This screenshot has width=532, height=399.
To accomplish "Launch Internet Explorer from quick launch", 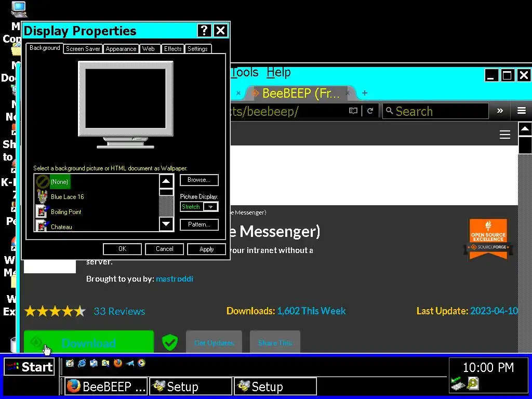I will point(82,363).
